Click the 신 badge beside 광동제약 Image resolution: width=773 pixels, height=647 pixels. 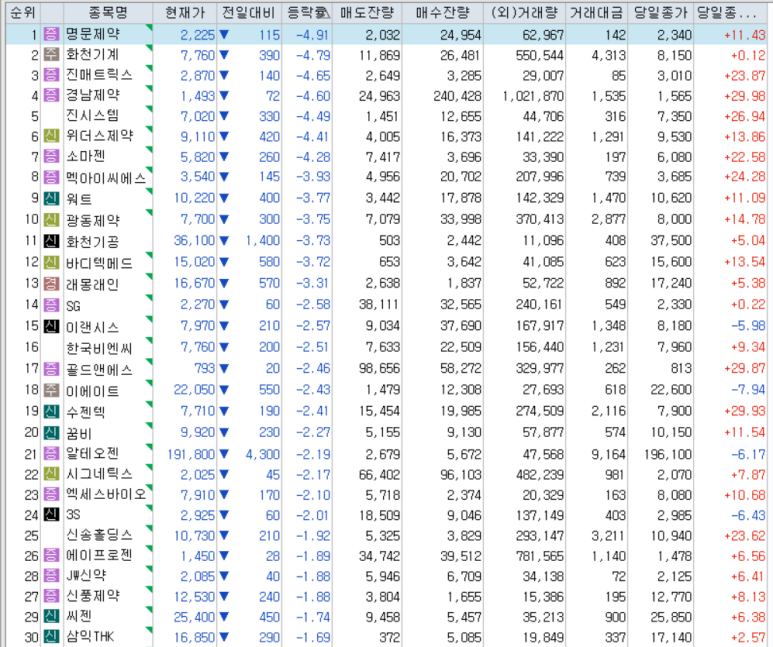(x=51, y=219)
